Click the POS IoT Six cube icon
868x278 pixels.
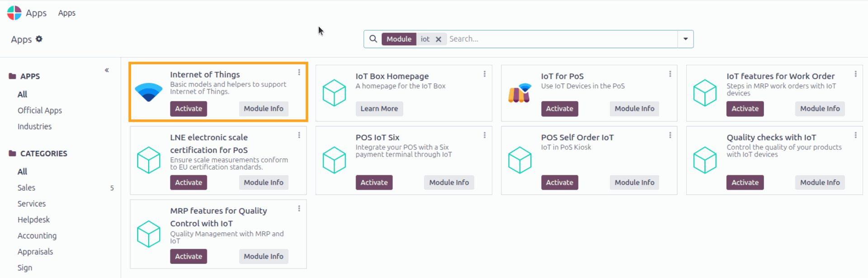[x=334, y=160]
